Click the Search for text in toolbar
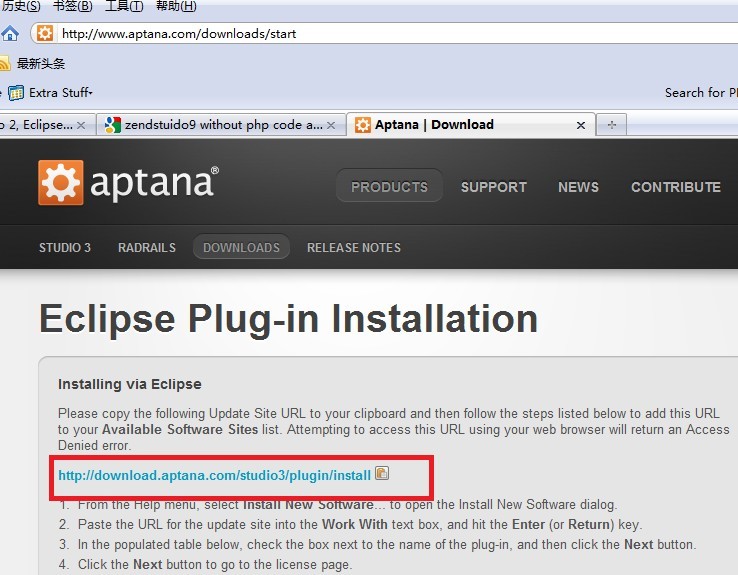Image resolution: width=738 pixels, height=575 pixels. click(x=701, y=93)
